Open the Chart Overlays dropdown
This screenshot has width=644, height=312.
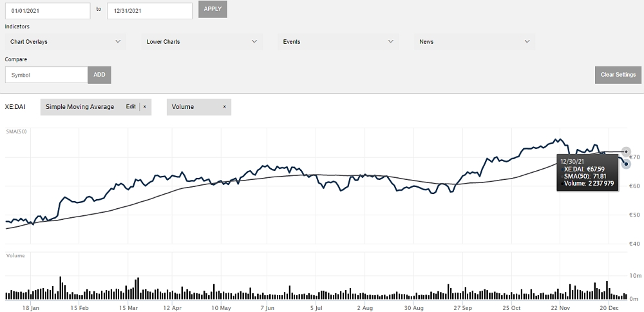tap(65, 42)
